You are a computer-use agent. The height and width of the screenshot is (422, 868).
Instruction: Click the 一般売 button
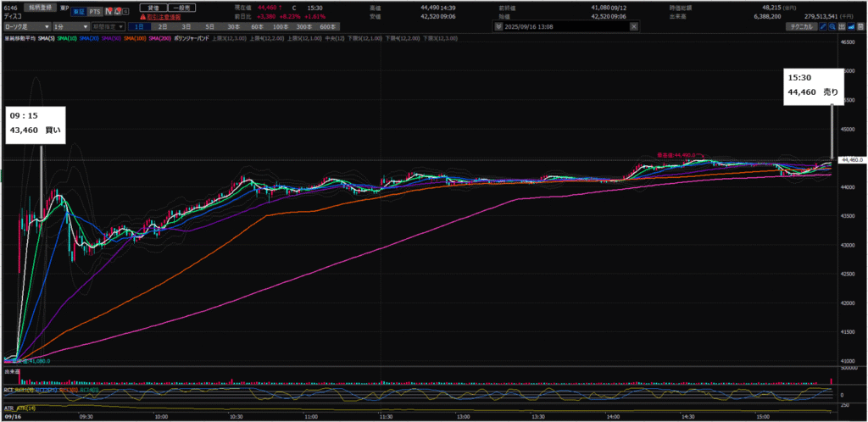click(181, 8)
